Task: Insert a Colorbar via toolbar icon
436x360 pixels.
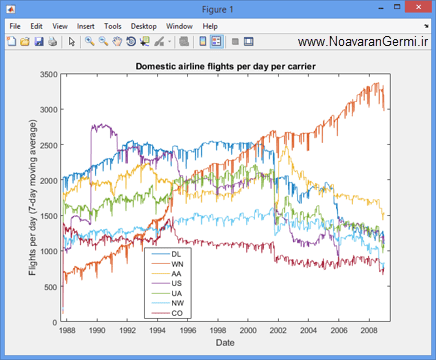Action: (x=203, y=42)
